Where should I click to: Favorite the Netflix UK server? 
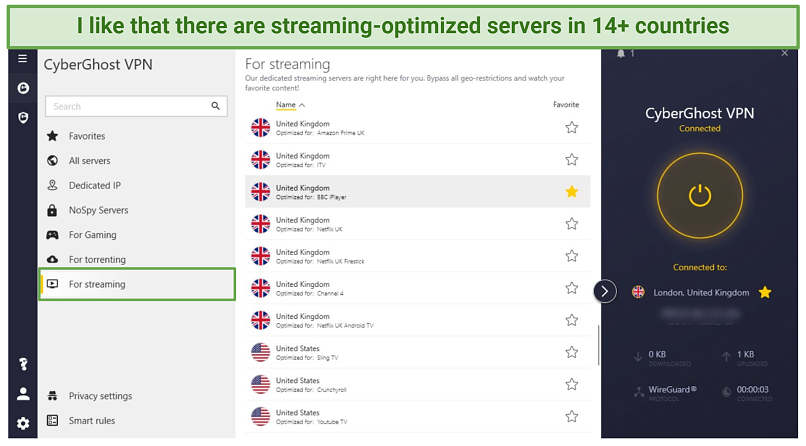pos(572,224)
